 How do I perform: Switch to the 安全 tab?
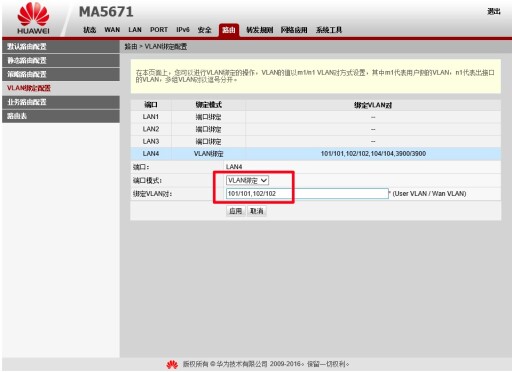(x=204, y=30)
